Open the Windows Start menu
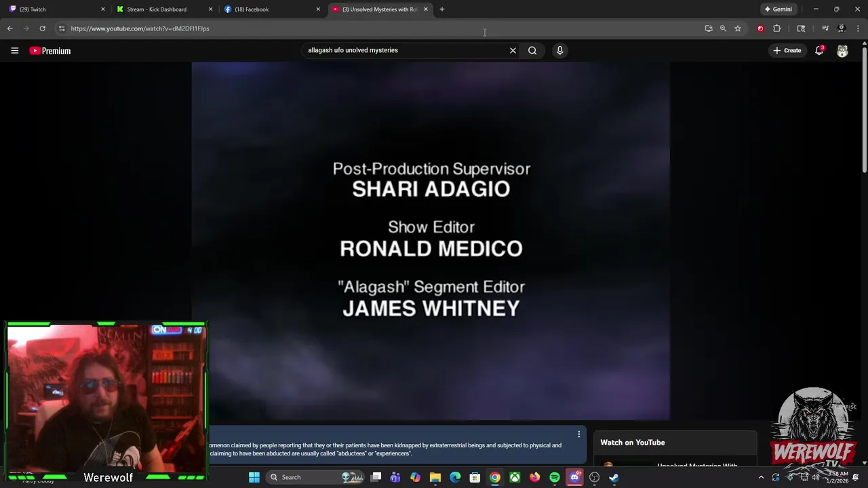The height and width of the screenshot is (488, 868). [x=254, y=477]
